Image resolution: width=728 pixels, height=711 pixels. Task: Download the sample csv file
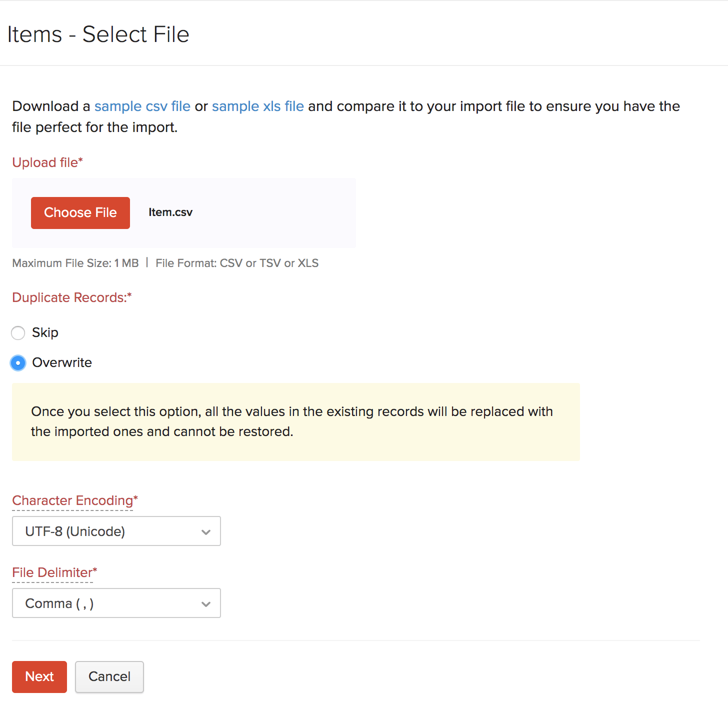(x=141, y=106)
